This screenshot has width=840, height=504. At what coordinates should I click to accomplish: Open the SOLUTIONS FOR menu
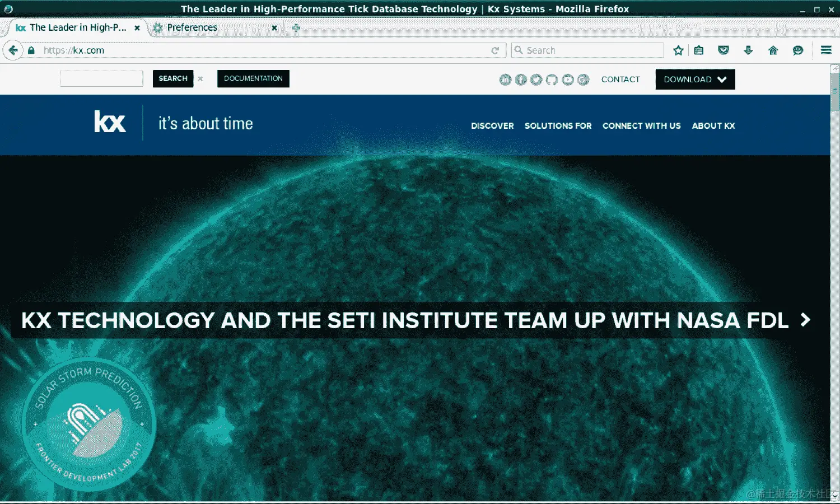pos(558,126)
